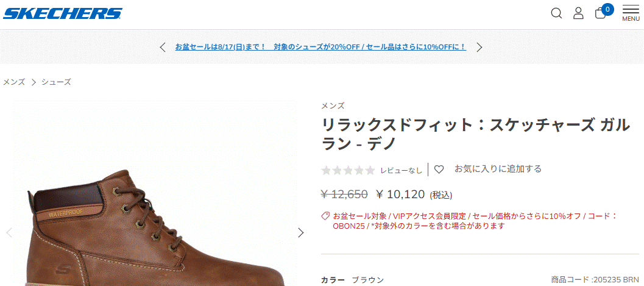Show previous promo banner message
This screenshot has width=644, height=286.
click(163, 47)
